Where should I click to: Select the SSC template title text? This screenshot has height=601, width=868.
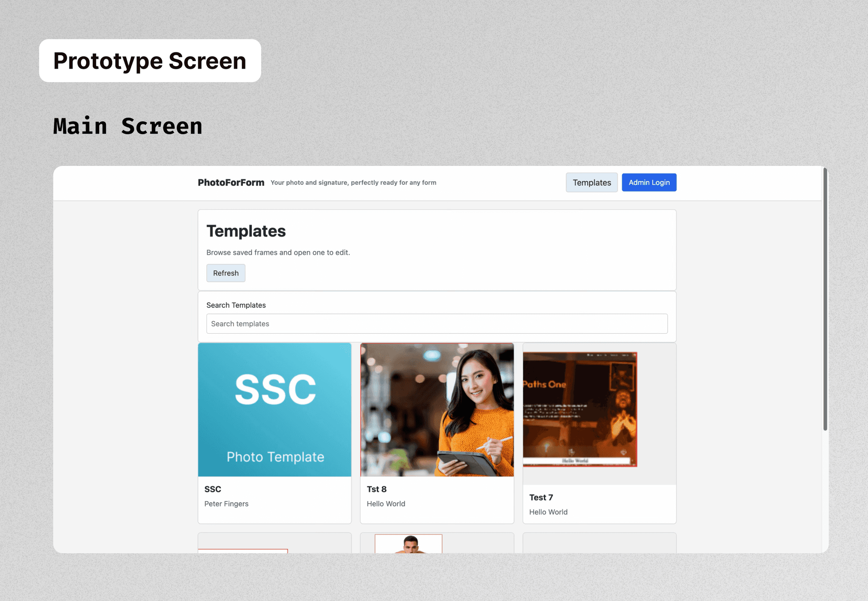click(x=212, y=489)
